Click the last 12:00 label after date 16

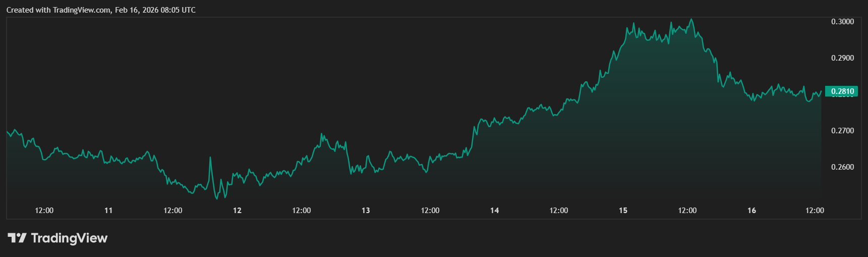(x=815, y=211)
